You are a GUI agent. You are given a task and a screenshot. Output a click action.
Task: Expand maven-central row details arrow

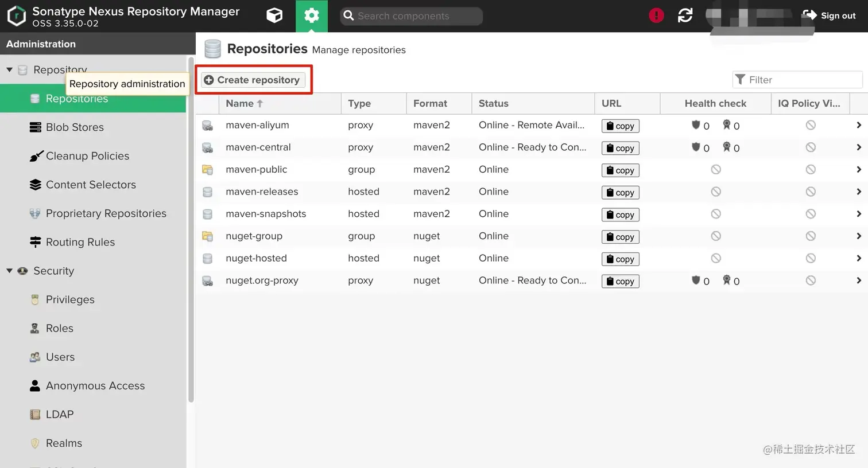pos(858,147)
